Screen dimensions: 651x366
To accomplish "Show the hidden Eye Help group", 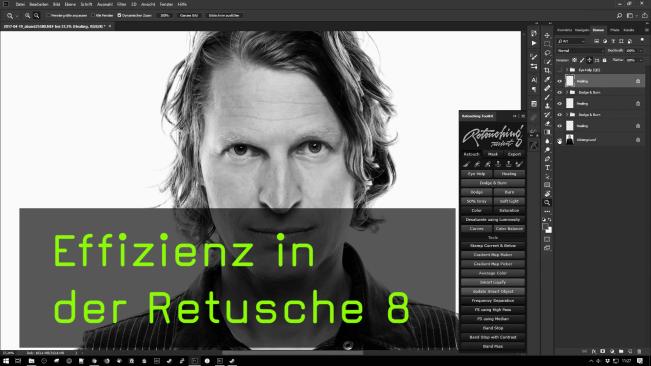I will (x=560, y=70).
